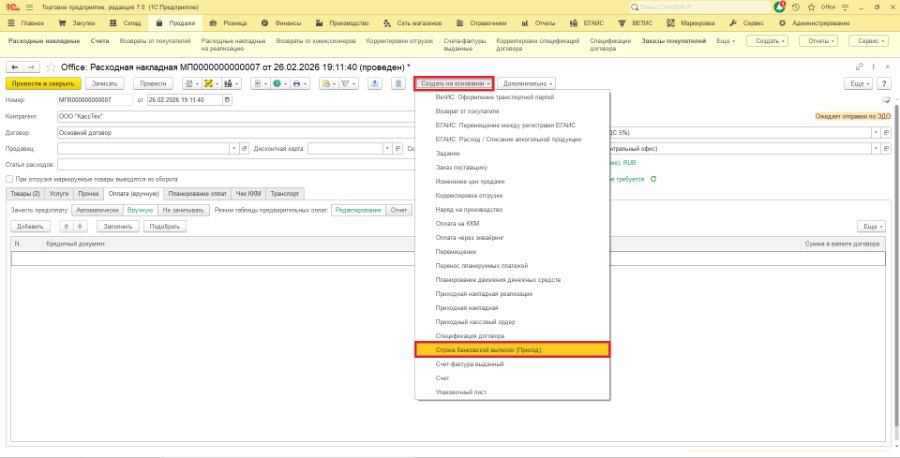Click into the Номер input field
Image resolution: width=900 pixels, height=458 pixels.
pyautogui.click(x=95, y=100)
